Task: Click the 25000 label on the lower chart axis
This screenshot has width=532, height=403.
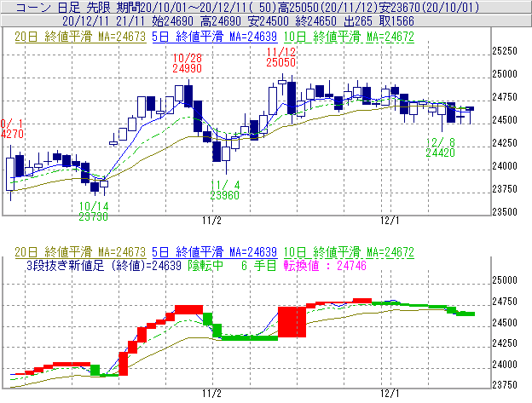Action: 505,280
